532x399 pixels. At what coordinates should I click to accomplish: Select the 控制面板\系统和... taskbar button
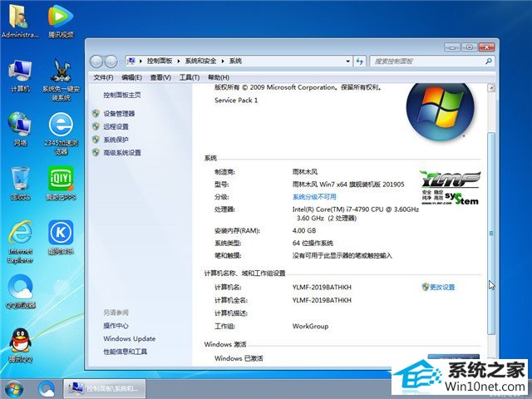coord(105,389)
